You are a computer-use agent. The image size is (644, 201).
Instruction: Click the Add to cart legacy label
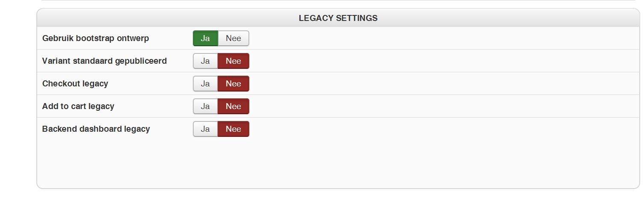coord(78,106)
